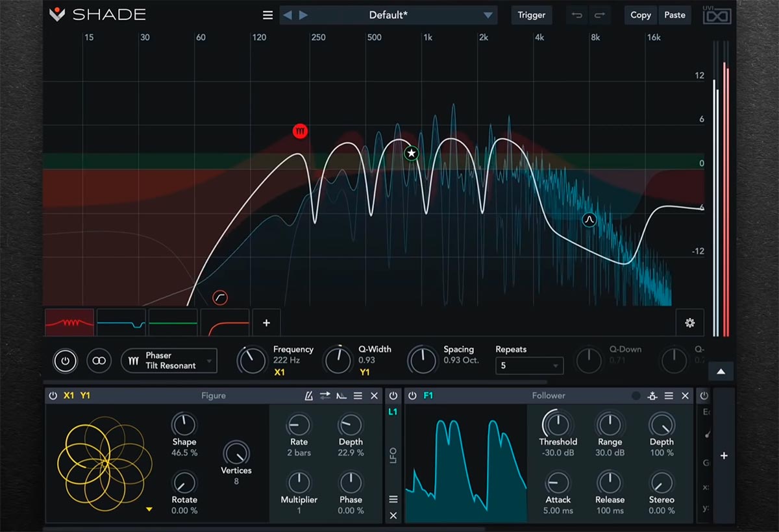
Task: Close the Figure modulator
Action: coord(374,396)
